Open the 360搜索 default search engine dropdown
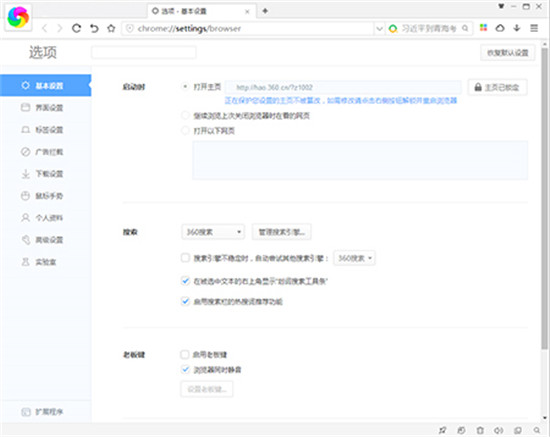550x437 pixels. click(213, 232)
